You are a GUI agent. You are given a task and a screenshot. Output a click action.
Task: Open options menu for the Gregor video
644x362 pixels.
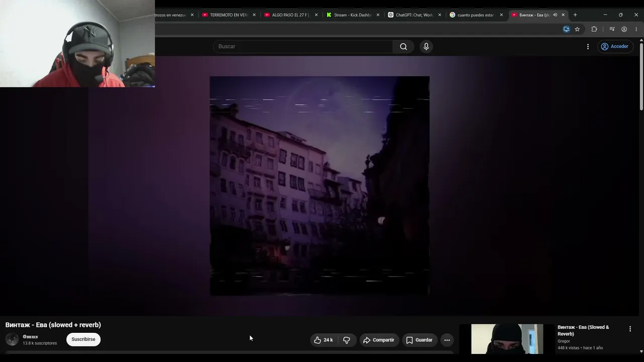coord(630,329)
